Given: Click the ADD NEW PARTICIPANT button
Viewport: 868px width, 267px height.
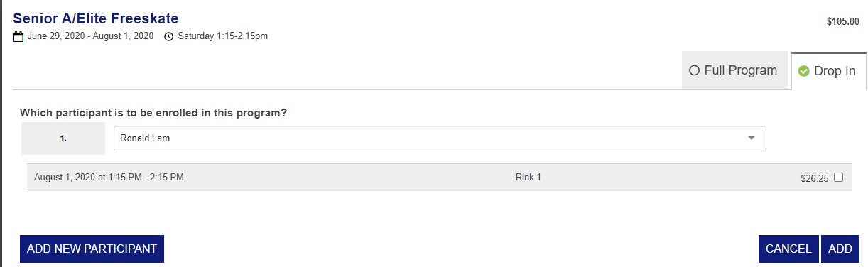Looking at the screenshot, I should coord(92,249).
